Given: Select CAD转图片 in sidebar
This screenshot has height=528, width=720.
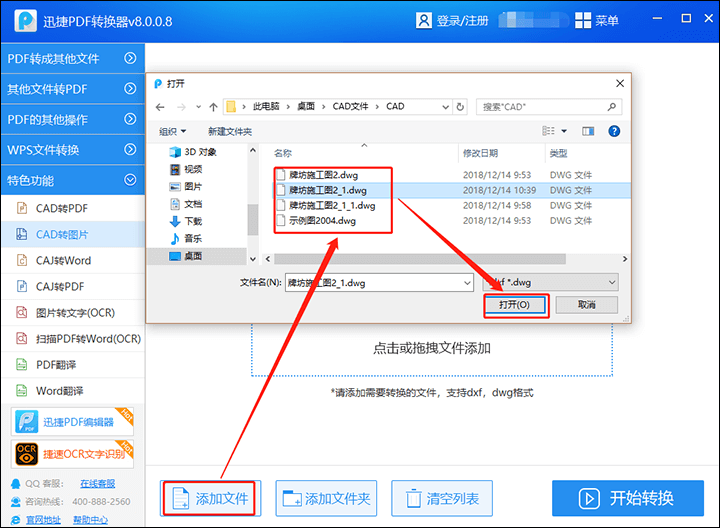Looking at the screenshot, I should (x=73, y=235).
